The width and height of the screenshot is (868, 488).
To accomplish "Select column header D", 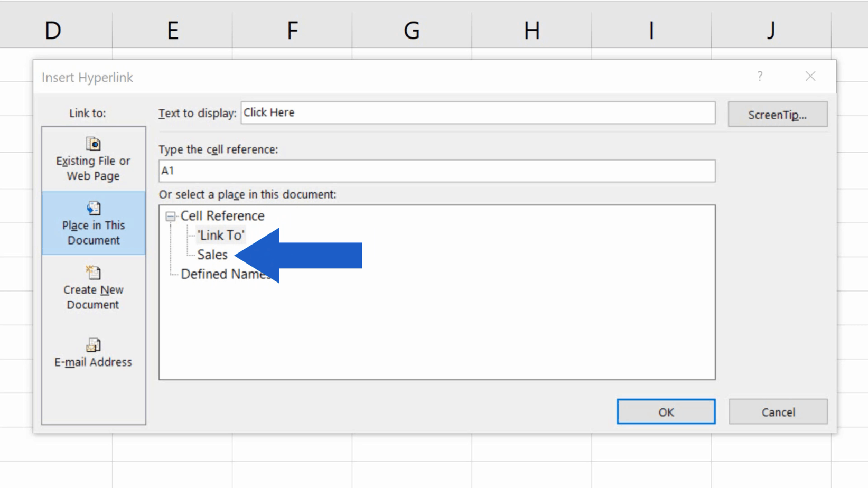I will (x=52, y=30).
